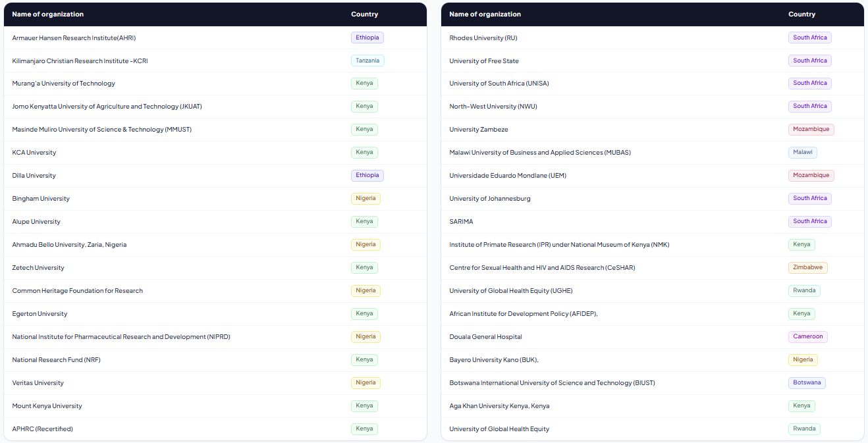Select Douala General Hospital entry

coord(485,337)
